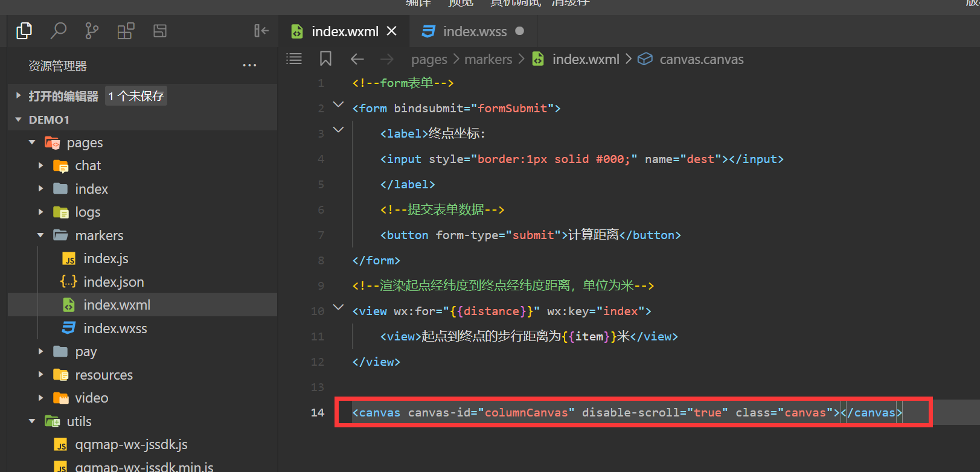Collapse the utils folder
980x472 pixels.
[32, 421]
